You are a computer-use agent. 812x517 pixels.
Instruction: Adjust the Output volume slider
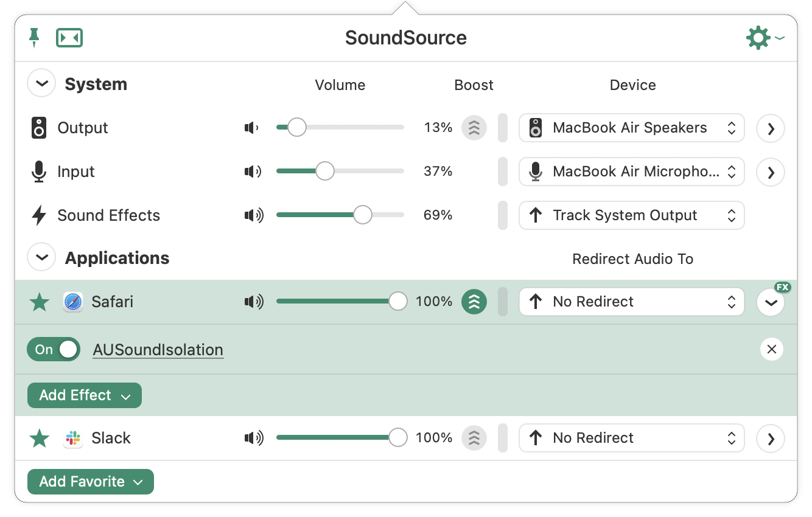(340, 128)
